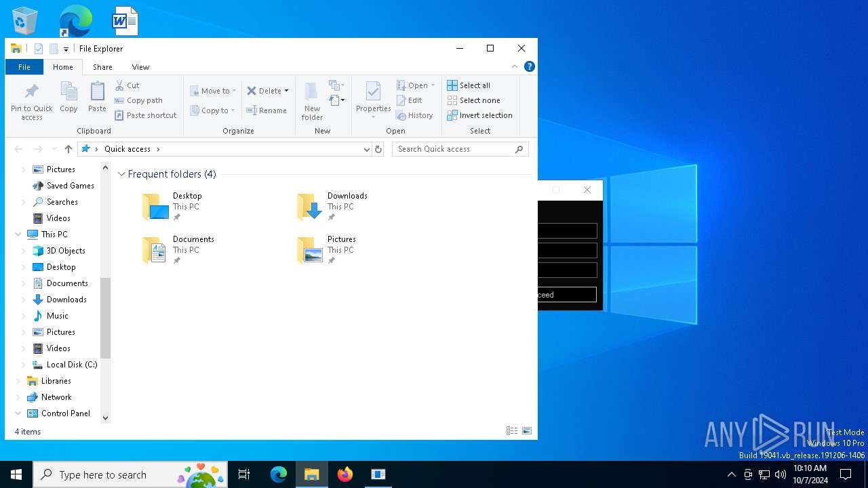Minimize the ribbon with the chevron
The width and height of the screenshot is (868, 488).
pos(515,66)
